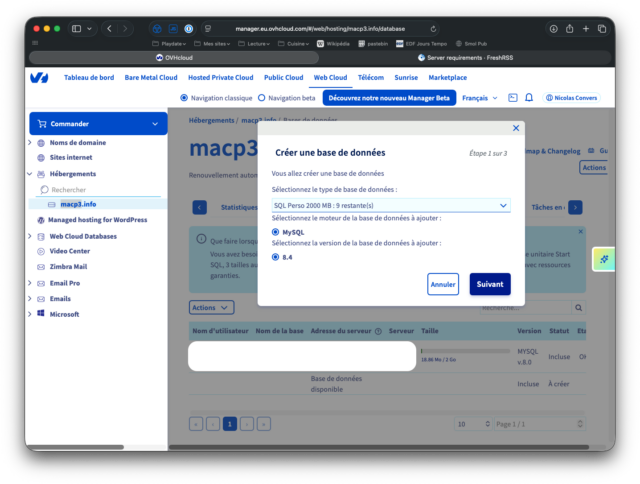The image size is (640, 484).
Task: Expand Microsoft section
Action: 29,314
